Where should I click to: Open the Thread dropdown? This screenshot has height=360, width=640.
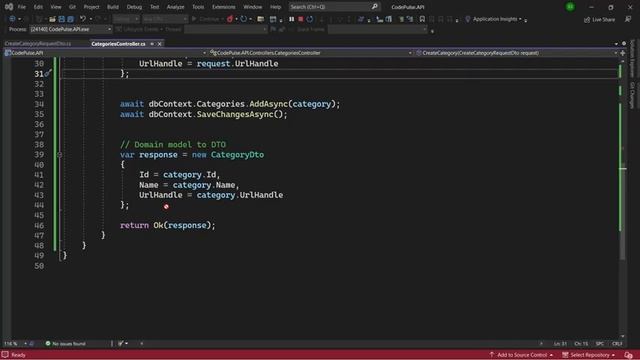pos(226,29)
